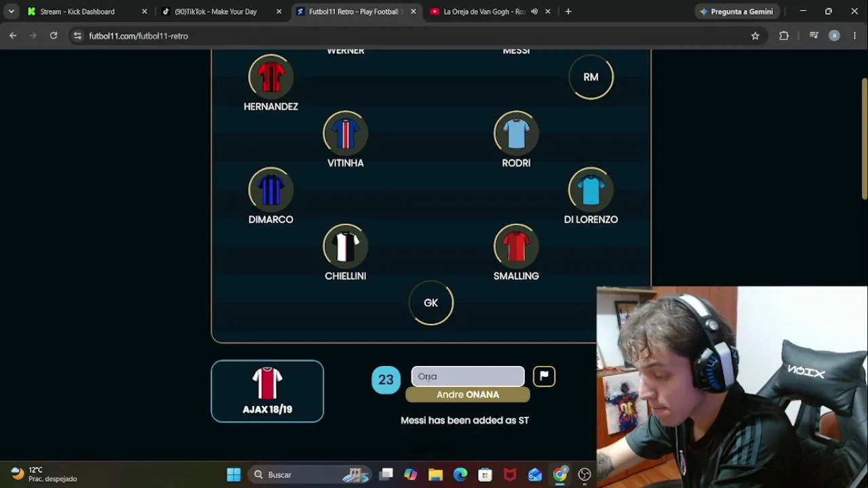Mute the La Oreja de Van Gogh tab audio
This screenshot has width=868, height=488.
(x=534, y=12)
